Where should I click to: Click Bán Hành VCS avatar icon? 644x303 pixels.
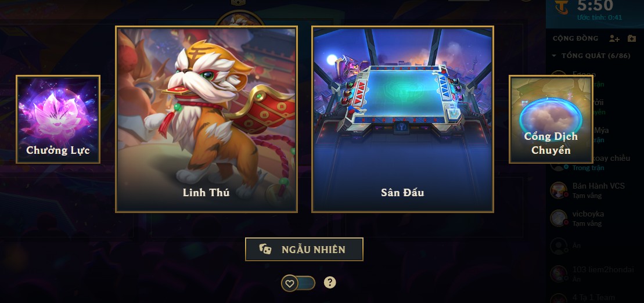click(559, 190)
